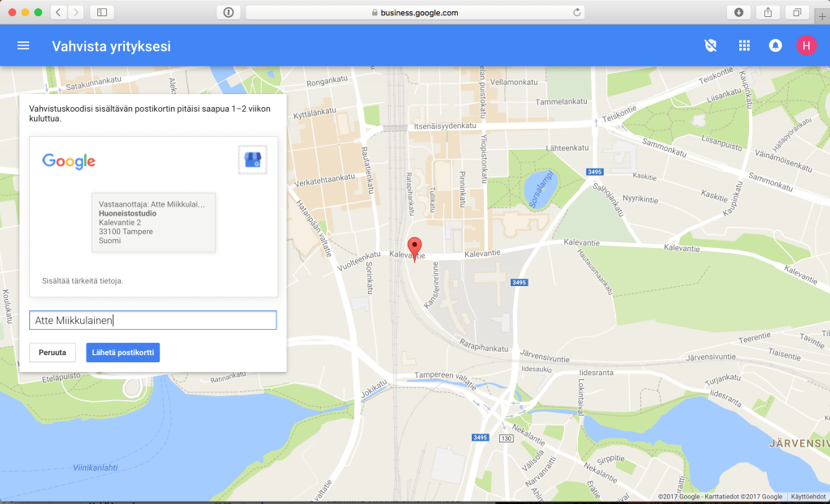Click the Peruuta button
Screen dimensions: 830x504
[x=53, y=352]
